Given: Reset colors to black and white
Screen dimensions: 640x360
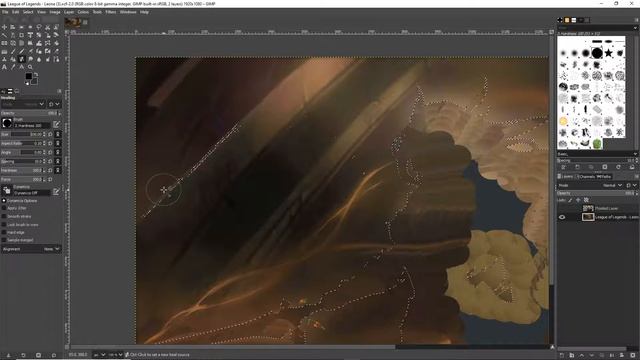Looking at the screenshot, I should click(27, 83).
